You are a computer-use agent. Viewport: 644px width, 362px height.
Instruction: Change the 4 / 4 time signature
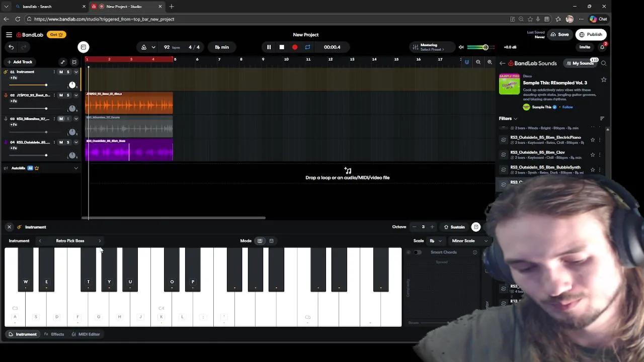(x=194, y=47)
